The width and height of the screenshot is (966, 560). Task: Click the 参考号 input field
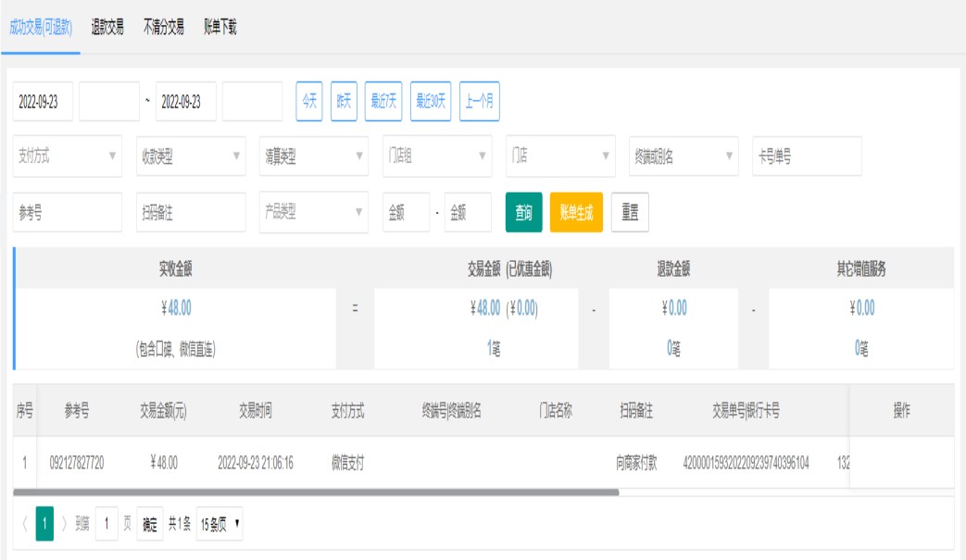(68, 213)
